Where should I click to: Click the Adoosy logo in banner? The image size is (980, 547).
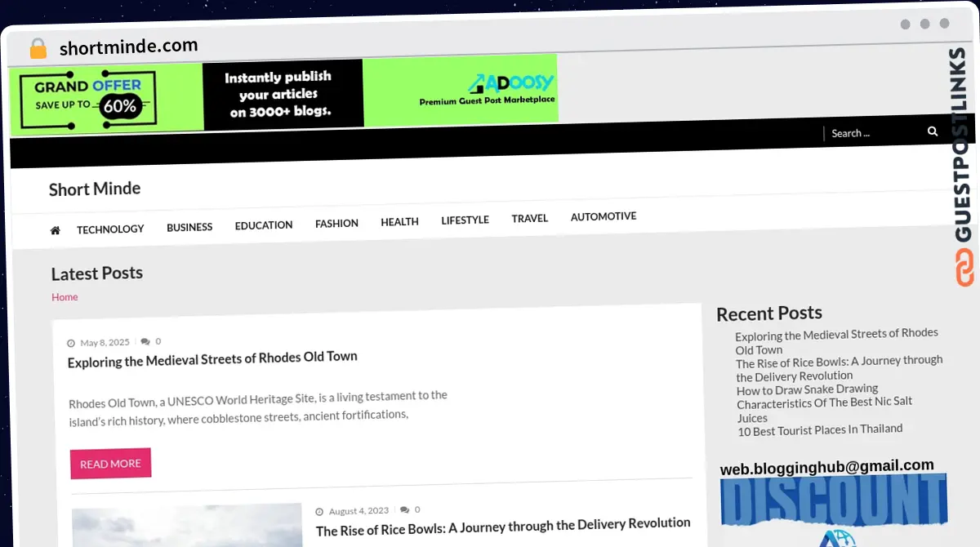510,83
